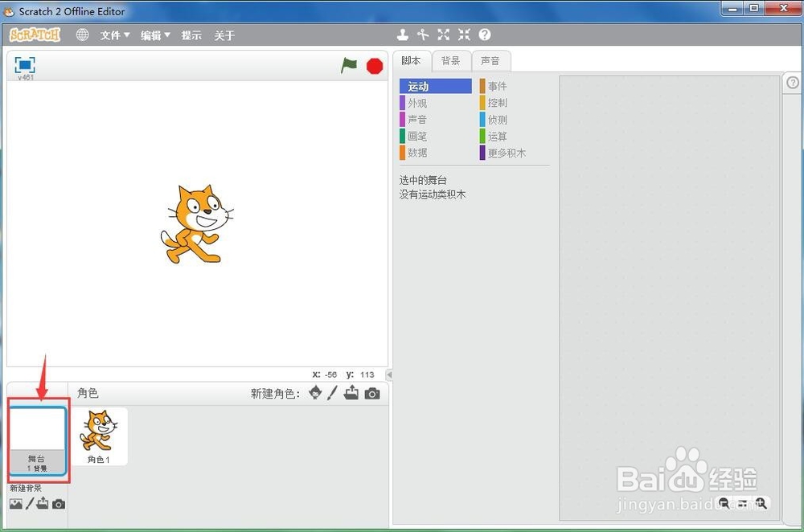Zoom in the scripts area
The width and height of the screenshot is (804, 532).
[x=761, y=503]
